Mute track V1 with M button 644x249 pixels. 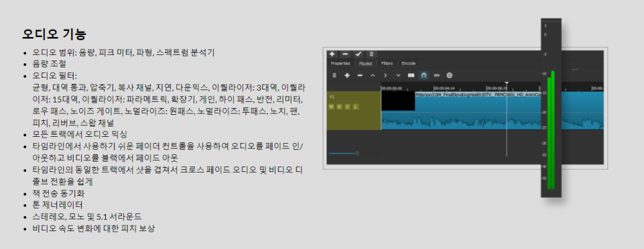(x=331, y=107)
